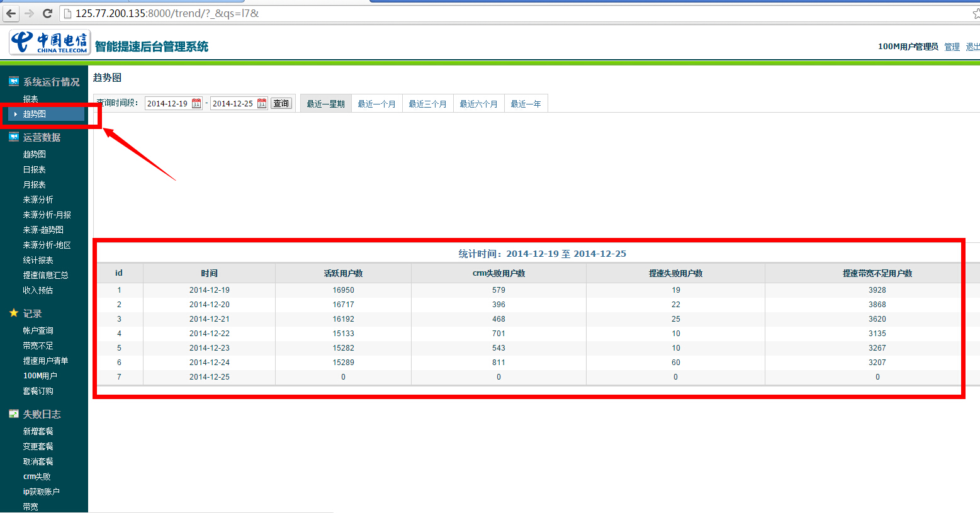Click the 失败日志 section icon
Image resolution: width=980 pixels, height=513 pixels.
click(x=14, y=414)
